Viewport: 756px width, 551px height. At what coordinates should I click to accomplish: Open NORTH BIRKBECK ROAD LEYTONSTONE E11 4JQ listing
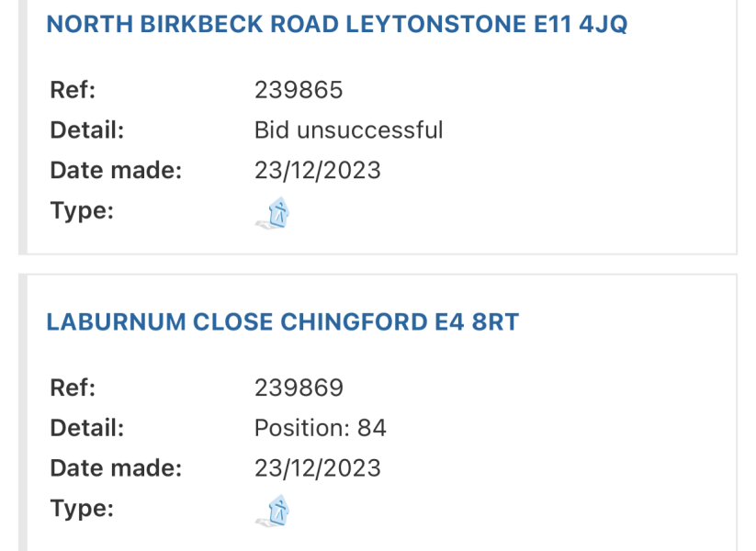point(337,24)
